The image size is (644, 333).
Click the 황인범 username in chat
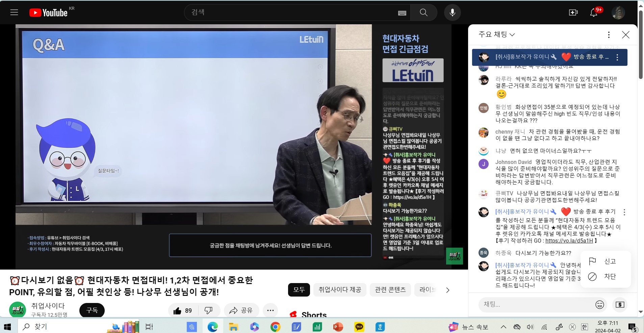[504, 107]
